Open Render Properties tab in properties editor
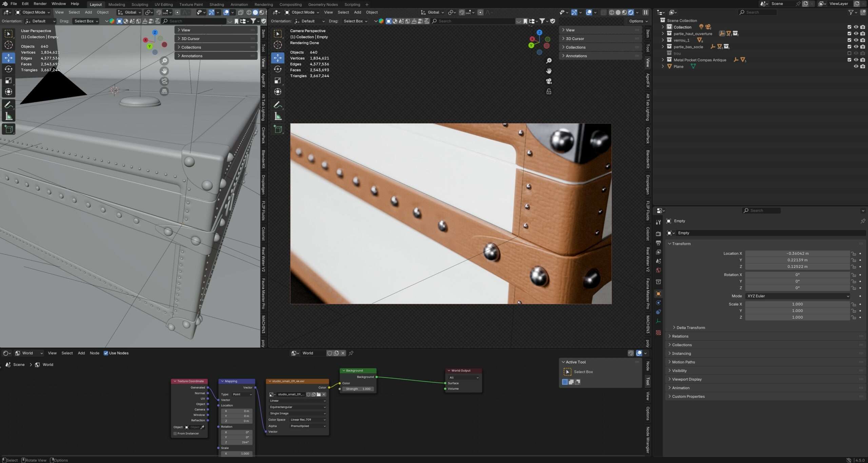 pyautogui.click(x=658, y=234)
